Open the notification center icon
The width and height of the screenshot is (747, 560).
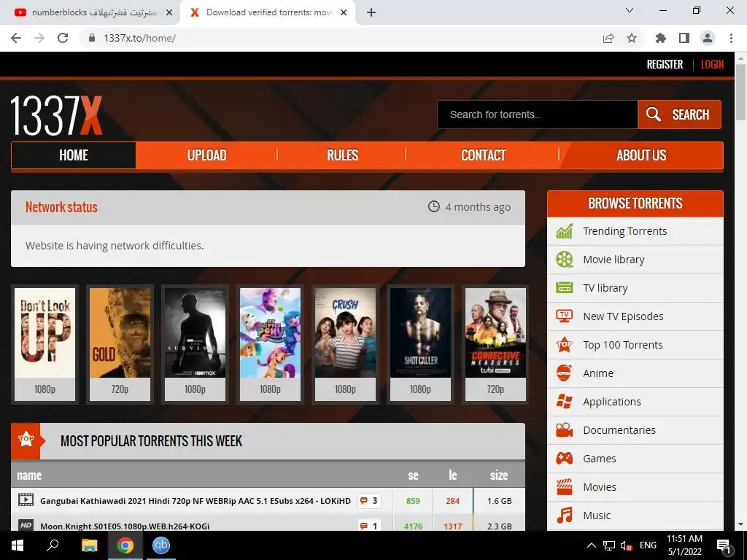pyautogui.click(x=724, y=545)
